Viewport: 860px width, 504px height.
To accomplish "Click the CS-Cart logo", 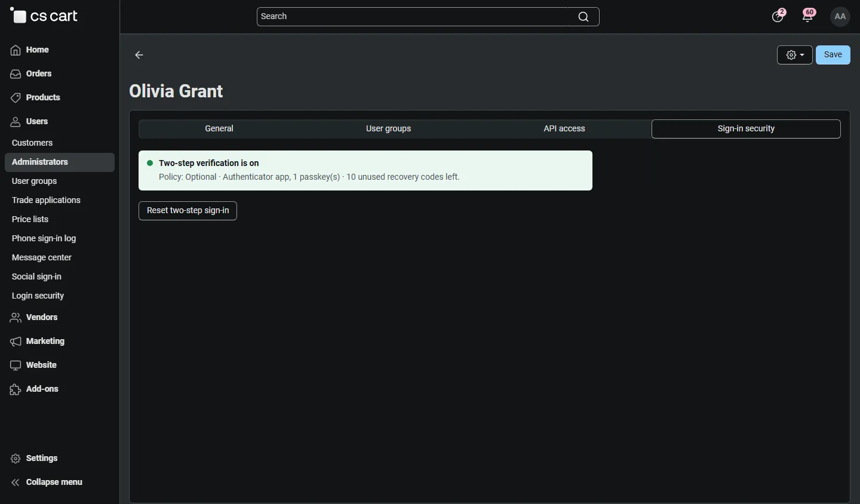I will click(x=45, y=16).
